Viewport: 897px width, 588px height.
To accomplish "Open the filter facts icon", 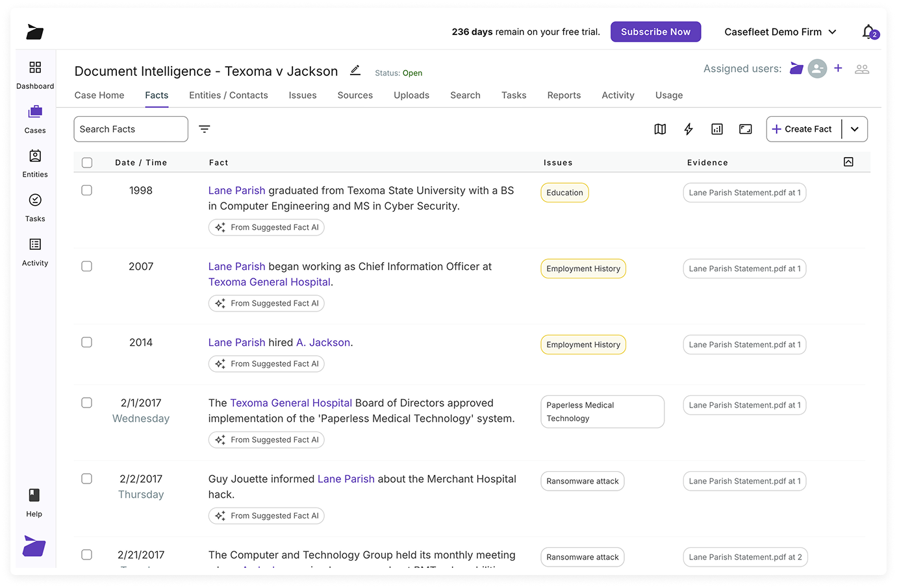I will coord(205,129).
